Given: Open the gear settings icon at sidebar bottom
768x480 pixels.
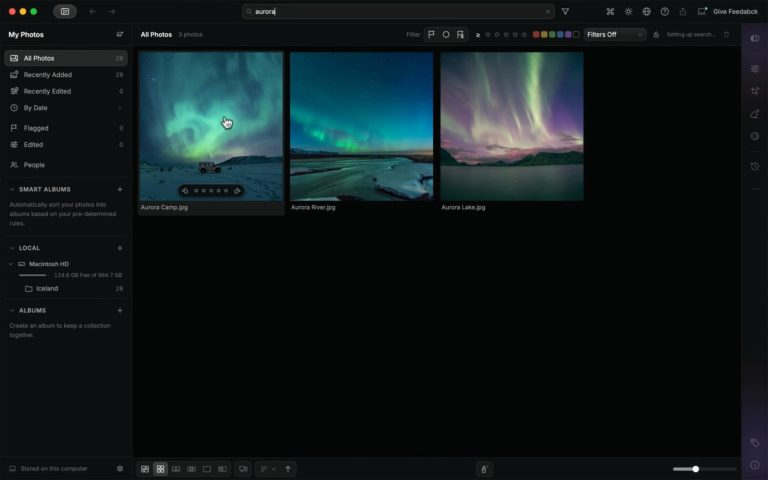Looking at the screenshot, I should (x=120, y=469).
